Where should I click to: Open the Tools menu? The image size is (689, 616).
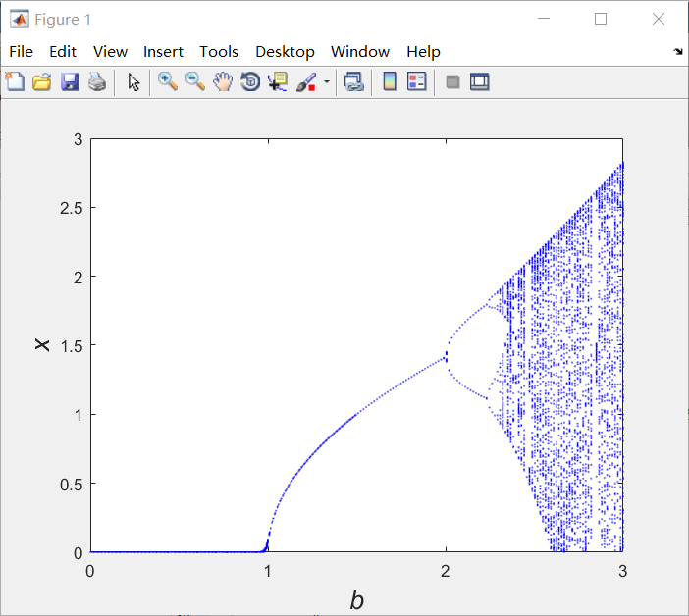pos(219,52)
